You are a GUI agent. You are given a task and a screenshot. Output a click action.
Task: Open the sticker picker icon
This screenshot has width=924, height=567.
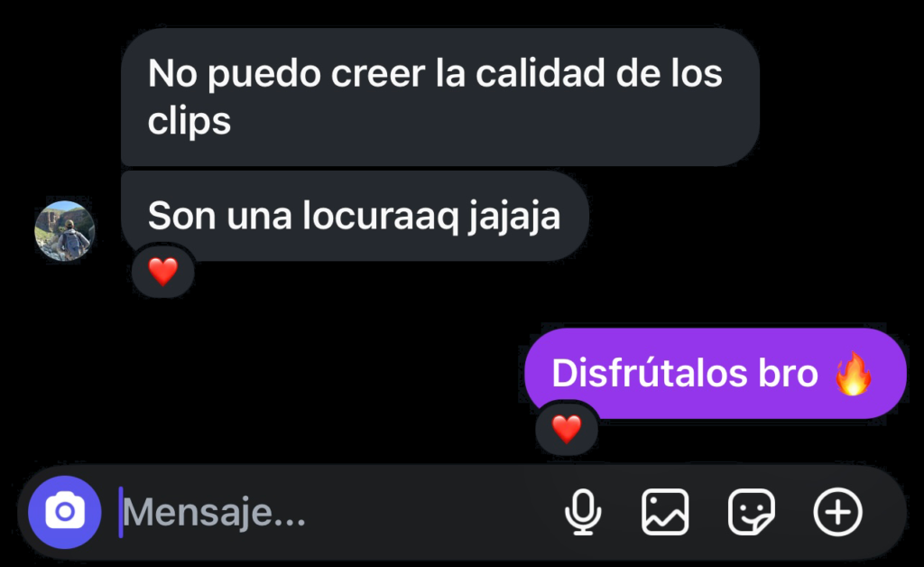pos(752,512)
